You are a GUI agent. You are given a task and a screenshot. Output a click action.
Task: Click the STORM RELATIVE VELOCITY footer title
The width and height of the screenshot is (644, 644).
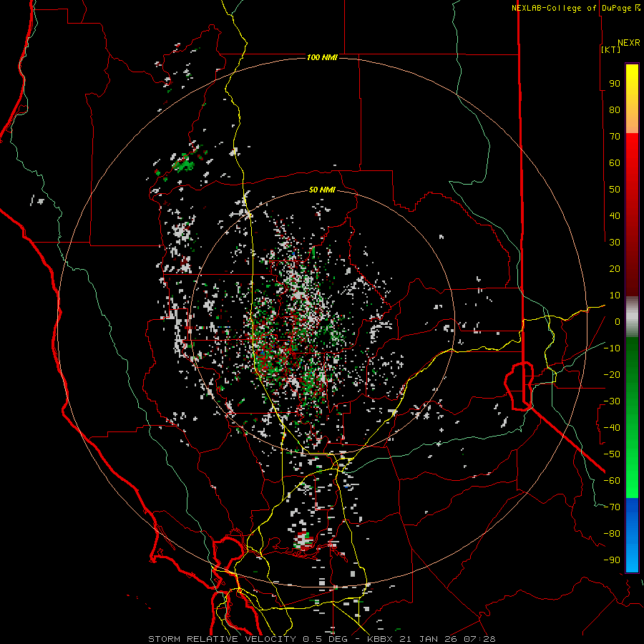pos(222,639)
